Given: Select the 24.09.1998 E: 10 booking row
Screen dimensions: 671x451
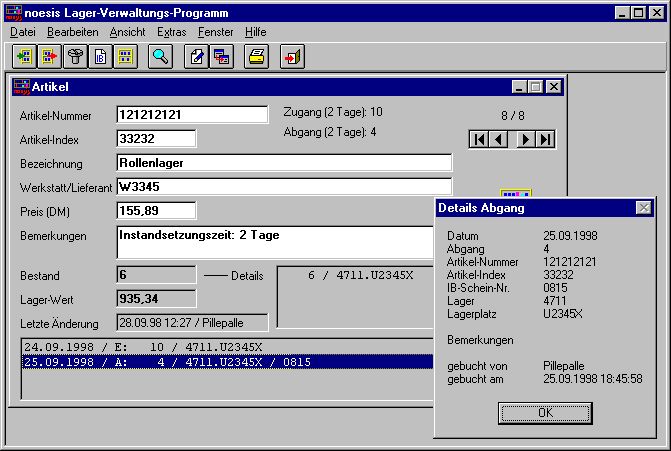Looking at the screenshot, I should (x=228, y=347).
